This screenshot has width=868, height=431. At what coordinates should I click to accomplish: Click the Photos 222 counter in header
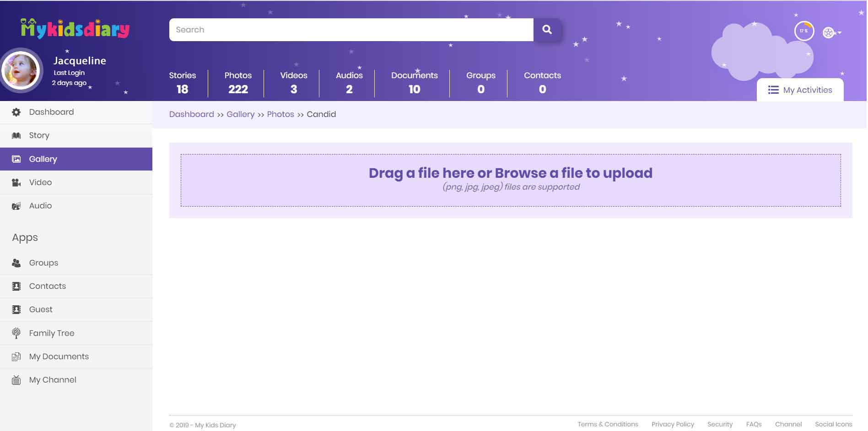pyautogui.click(x=238, y=83)
